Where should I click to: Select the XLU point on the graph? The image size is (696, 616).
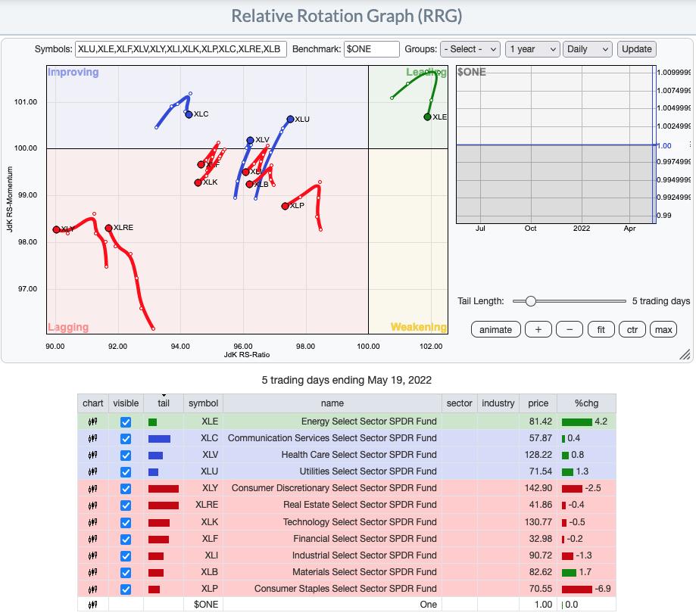tap(290, 120)
